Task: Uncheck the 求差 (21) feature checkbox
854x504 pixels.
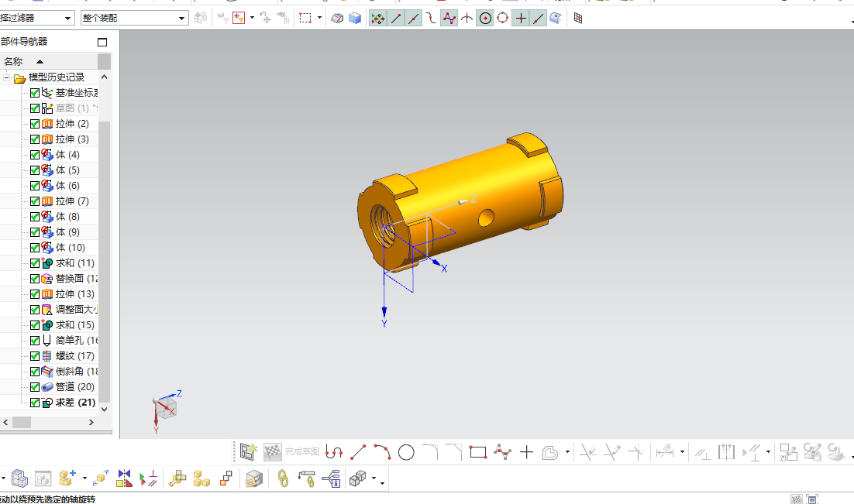Action: 35,403
